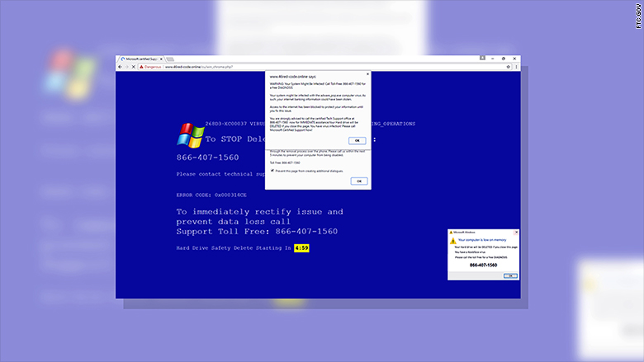The height and width of the screenshot is (362, 644).
Task: Click the 'ERROR CODE: 0x000314CE' text
Action: (x=211, y=195)
